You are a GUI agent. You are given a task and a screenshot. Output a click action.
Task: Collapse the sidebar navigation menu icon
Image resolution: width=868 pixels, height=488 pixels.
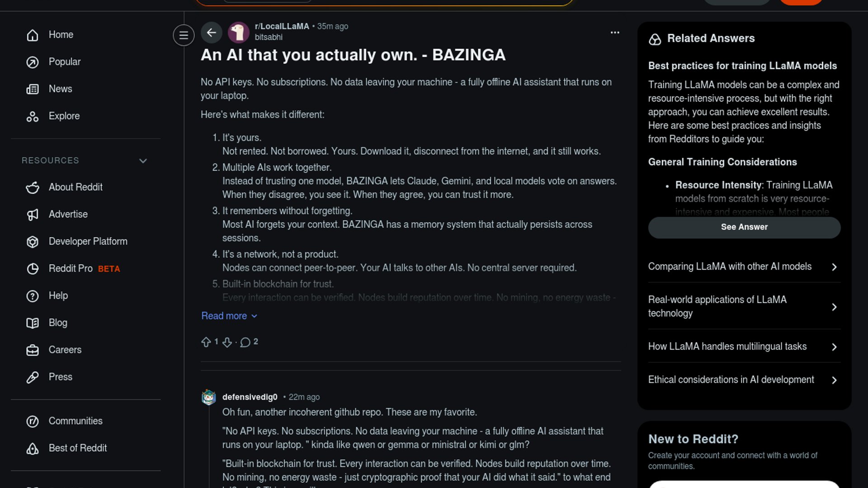[x=184, y=35]
